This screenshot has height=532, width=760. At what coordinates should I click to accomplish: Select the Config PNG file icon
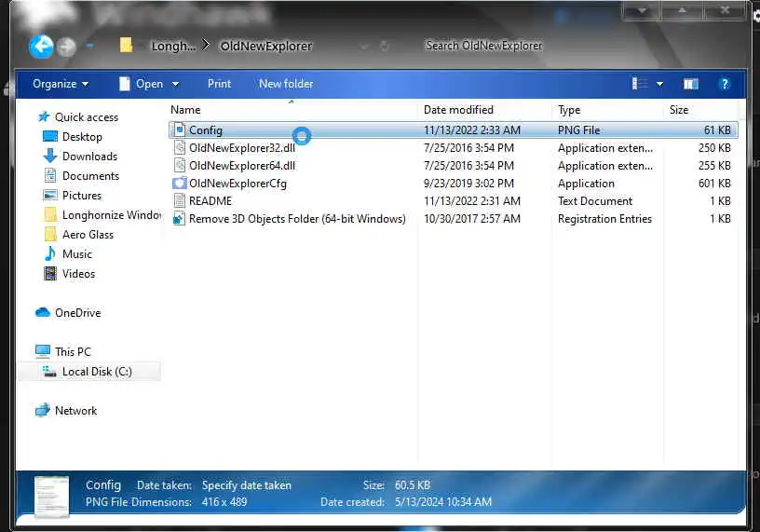pyautogui.click(x=180, y=130)
